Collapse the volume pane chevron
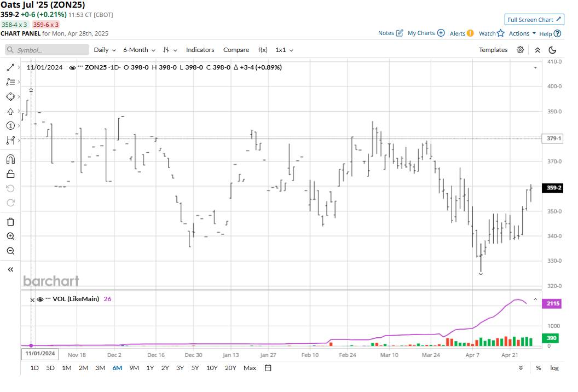Image resolution: width=578 pixels, height=392 pixels. (535, 299)
